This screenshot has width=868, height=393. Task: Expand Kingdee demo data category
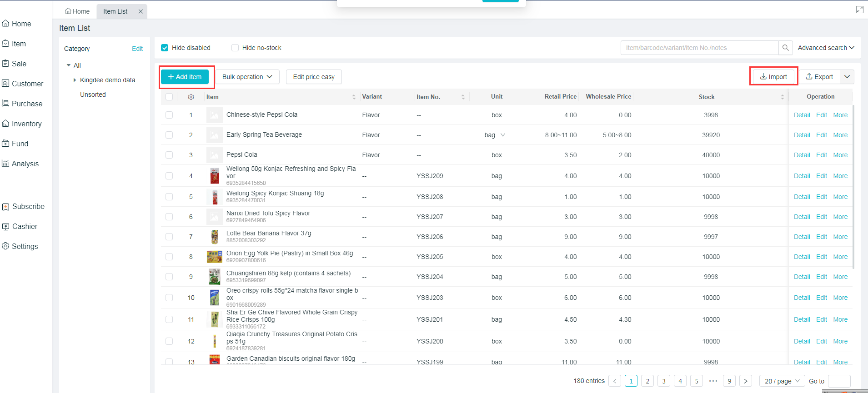pos(75,80)
